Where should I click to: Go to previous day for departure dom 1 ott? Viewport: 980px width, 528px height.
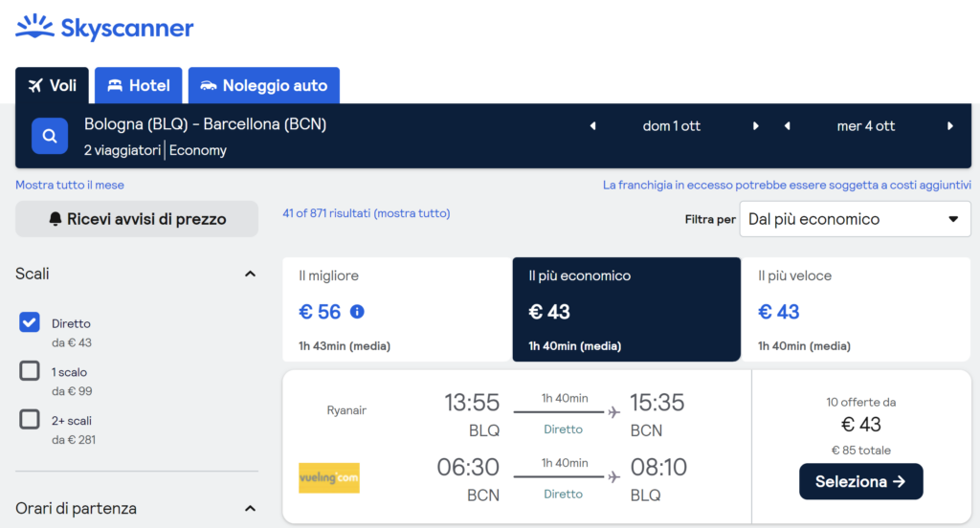pyautogui.click(x=592, y=126)
